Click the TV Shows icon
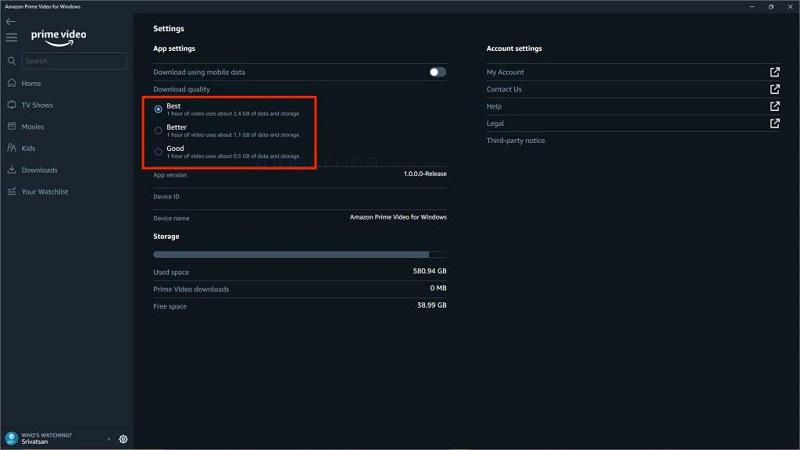The height and width of the screenshot is (450, 800). [12, 105]
